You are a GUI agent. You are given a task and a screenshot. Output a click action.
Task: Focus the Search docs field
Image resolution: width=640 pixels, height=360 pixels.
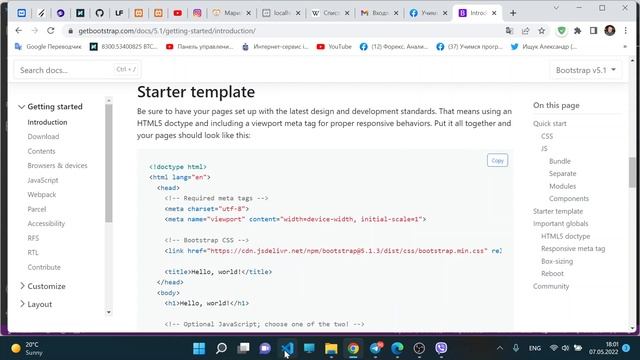[x=78, y=70]
